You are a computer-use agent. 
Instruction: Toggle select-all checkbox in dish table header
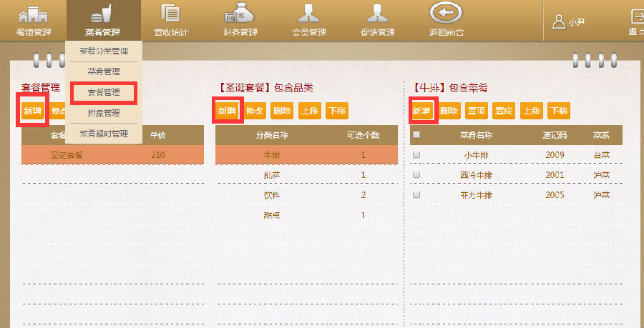click(x=416, y=134)
